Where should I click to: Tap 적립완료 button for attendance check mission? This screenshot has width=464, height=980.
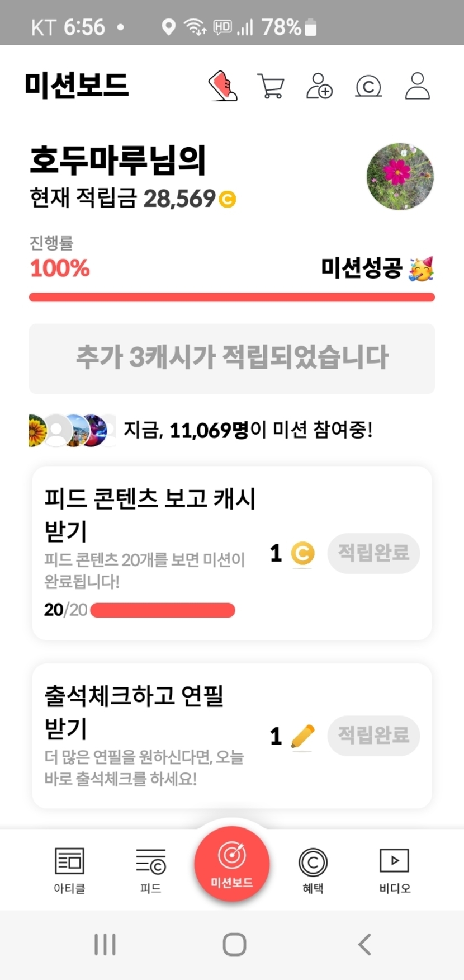[x=373, y=736]
